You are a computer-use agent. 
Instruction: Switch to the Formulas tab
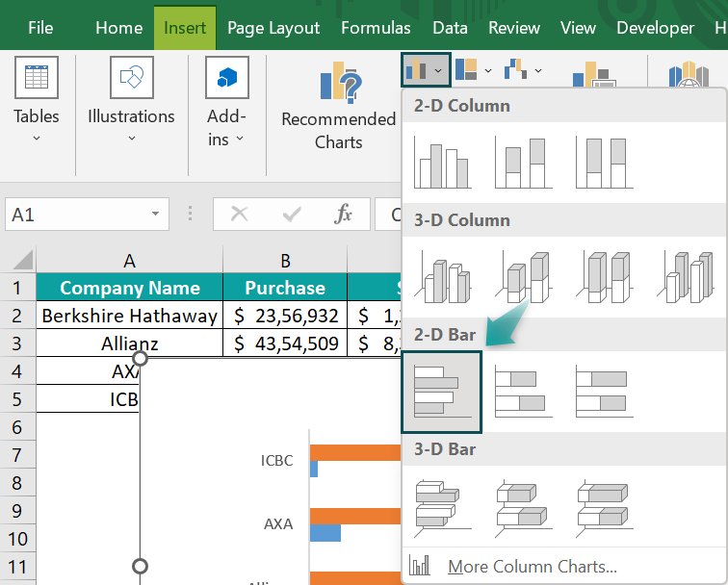[376, 28]
